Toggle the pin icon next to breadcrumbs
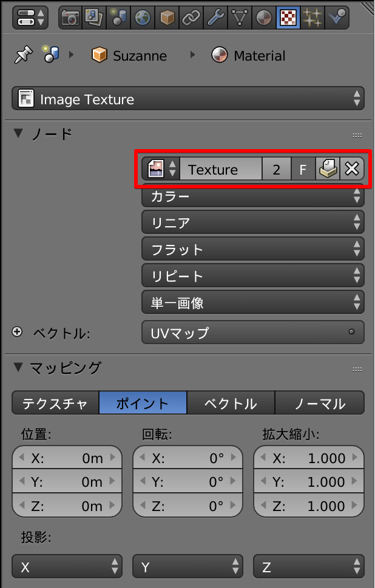This screenshot has width=375, height=588. 24,55
